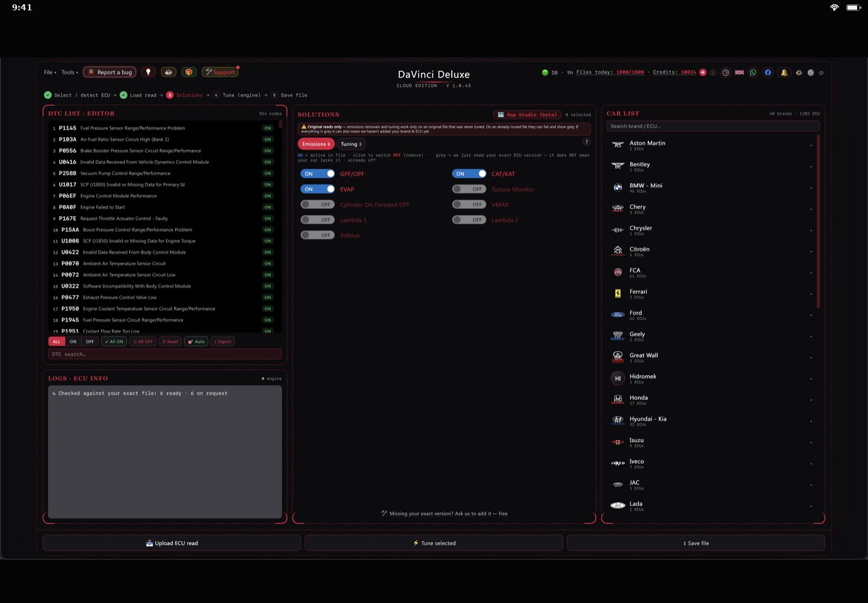Toggle the Torque Monitor switch
868x603 pixels.
point(469,189)
